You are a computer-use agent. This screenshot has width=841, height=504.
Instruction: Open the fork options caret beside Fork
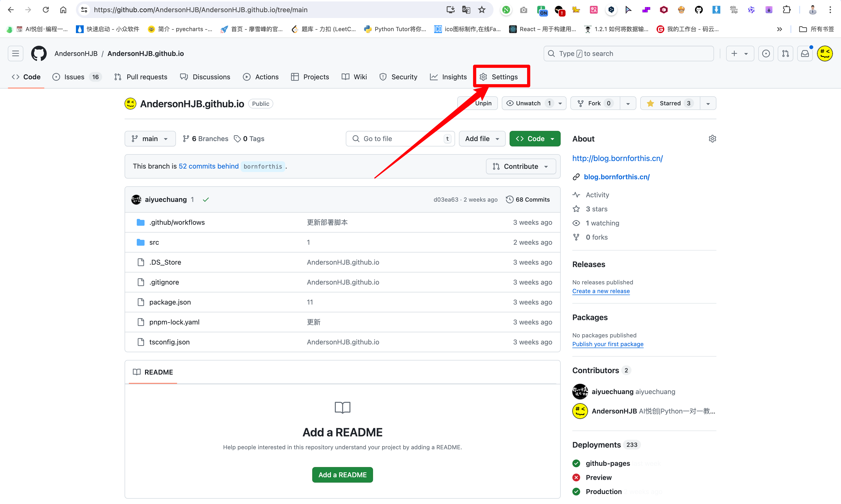(628, 103)
